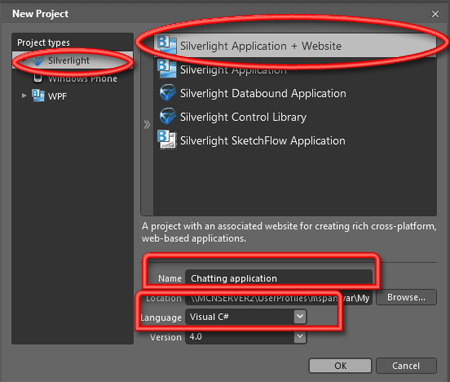Viewport: 450px width, 382px height.
Task: Click the Silverlight project type icon
Action: click(38, 61)
